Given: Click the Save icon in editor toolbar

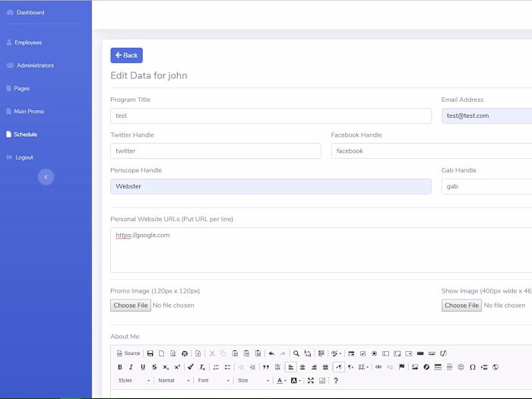Looking at the screenshot, I should point(150,353).
